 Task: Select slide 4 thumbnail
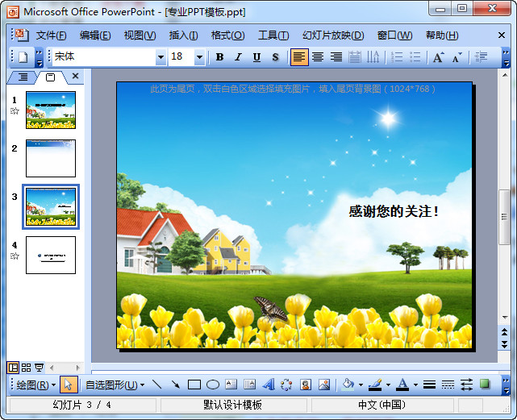51,255
